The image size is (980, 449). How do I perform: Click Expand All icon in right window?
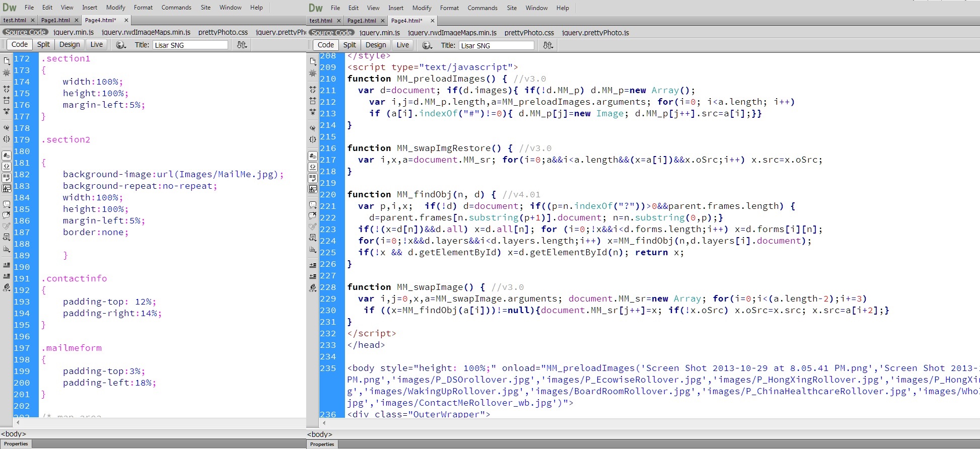(313, 112)
